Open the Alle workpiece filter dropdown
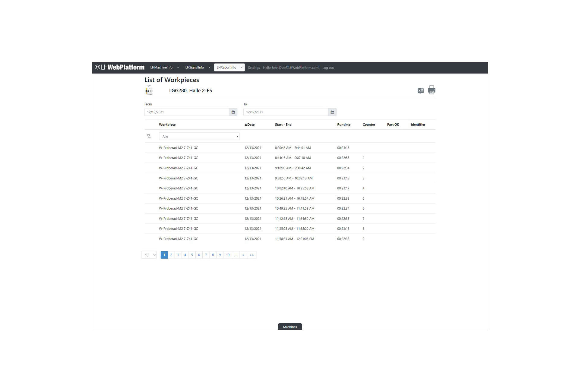This screenshot has width=579, height=392. pos(199,136)
